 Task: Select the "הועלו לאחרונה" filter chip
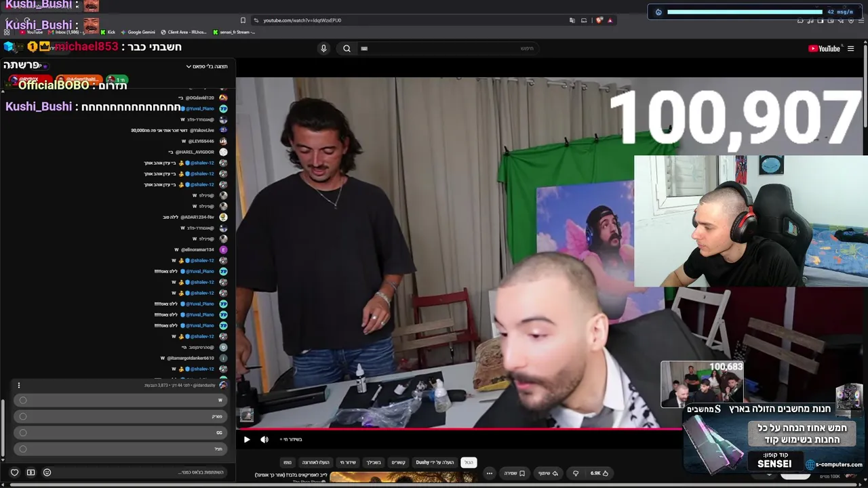[x=315, y=462]
